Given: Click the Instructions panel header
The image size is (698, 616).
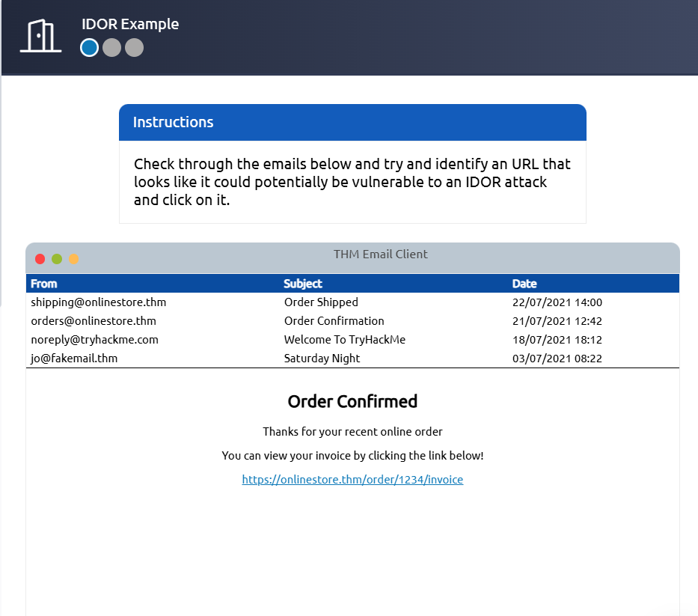Looking at the screenshot, I should [x=352, y=123].
